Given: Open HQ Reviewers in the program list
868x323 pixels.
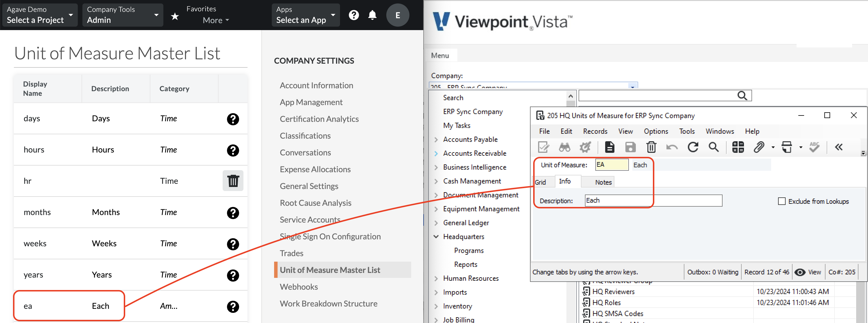Looking at the screenshot, I should [x=613, y=292].
